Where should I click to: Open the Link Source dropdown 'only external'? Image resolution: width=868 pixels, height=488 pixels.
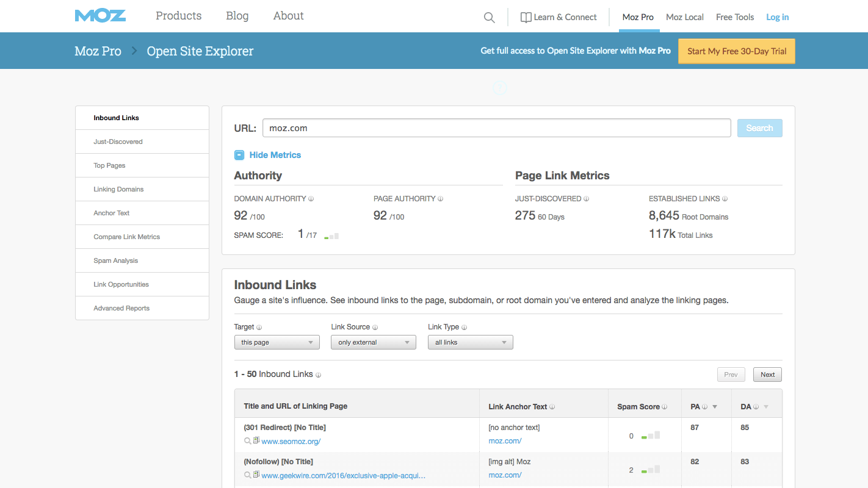(374, 342)
